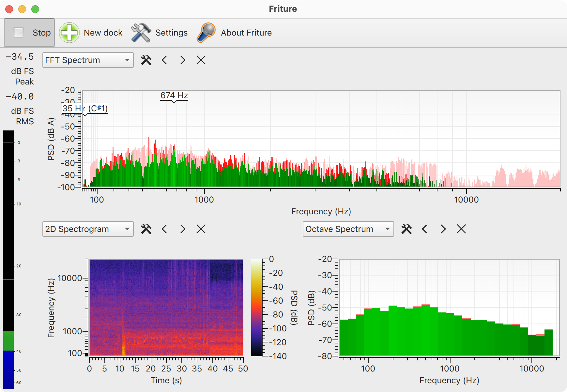Click the spectrogram PSD color scale bar
Viewport: 567px width, 392px height.
coord(256,307)
